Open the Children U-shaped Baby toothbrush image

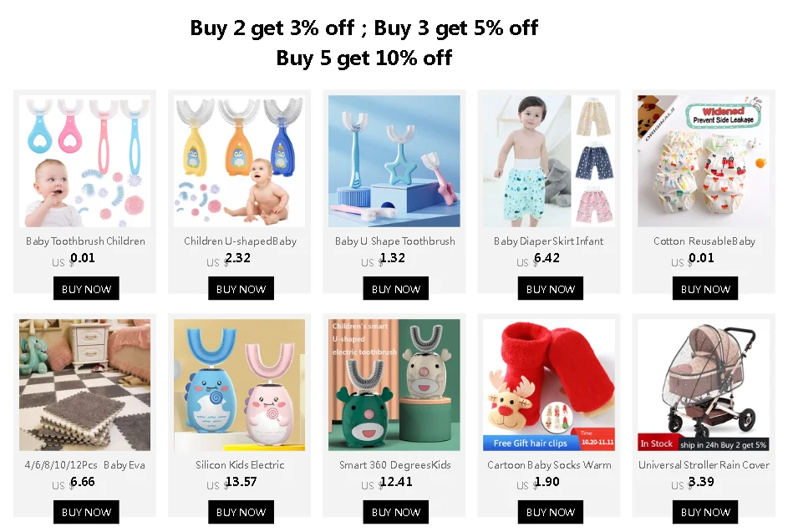[240, 161]
